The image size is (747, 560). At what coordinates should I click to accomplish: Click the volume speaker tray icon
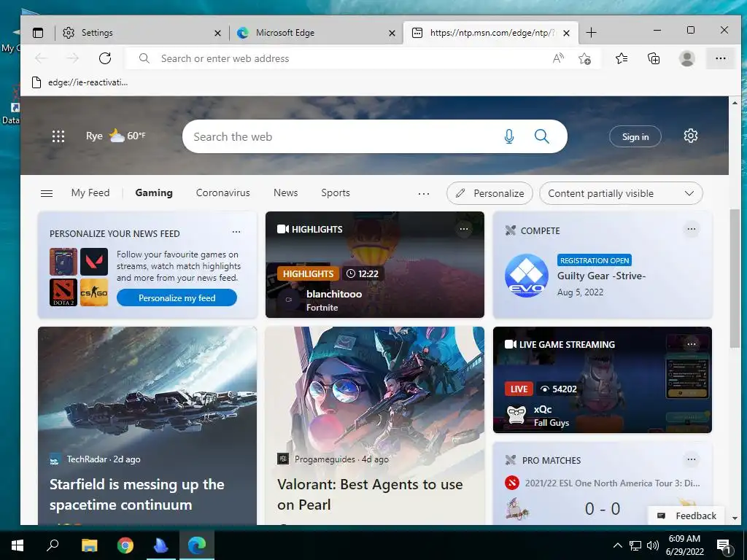(x=653, y=545)
